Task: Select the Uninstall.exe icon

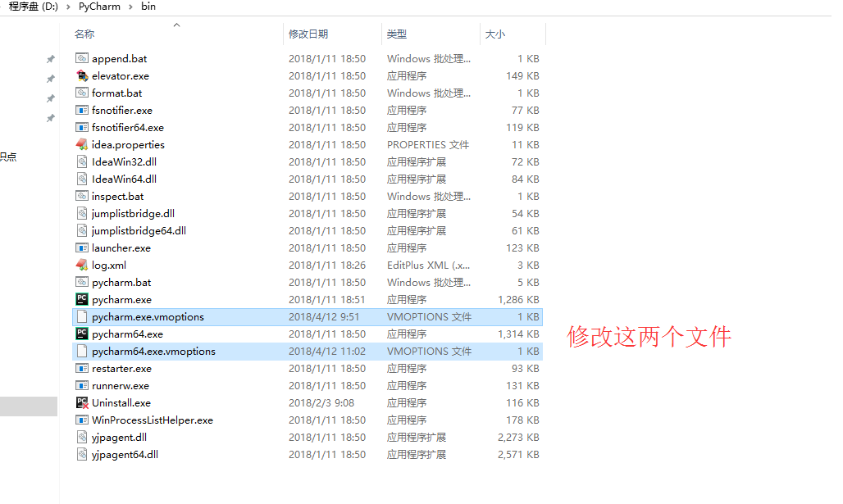Action: pyautogui.click(x=82, y=402)
